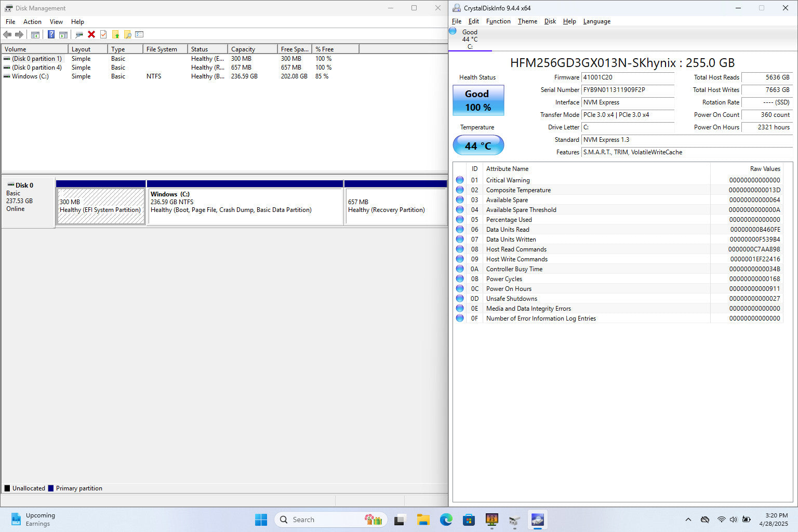The width and height of the screenshot is (798, 532).
Task: Click the Forward arrow in Disk Management toolbar
Action: tap(19, 34)
